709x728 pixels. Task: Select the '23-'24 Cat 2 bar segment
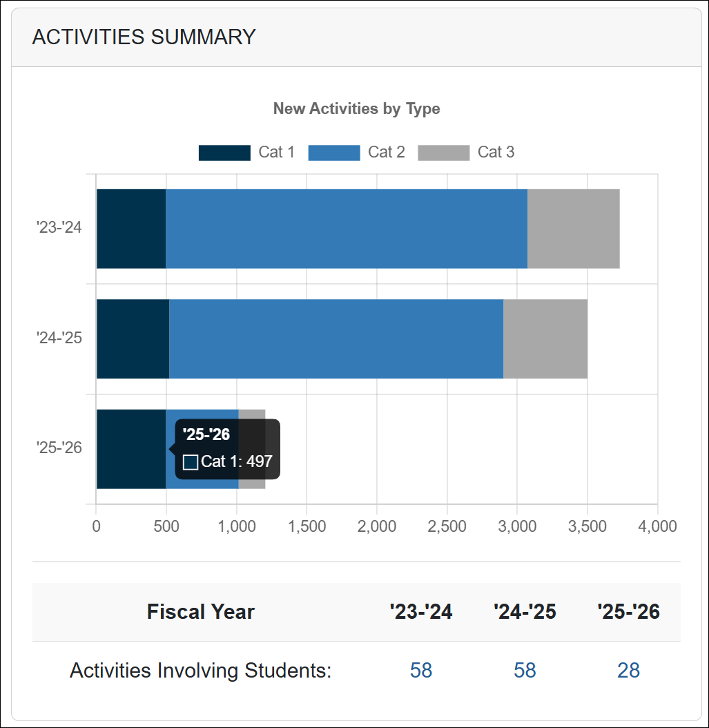pos(347,229)
